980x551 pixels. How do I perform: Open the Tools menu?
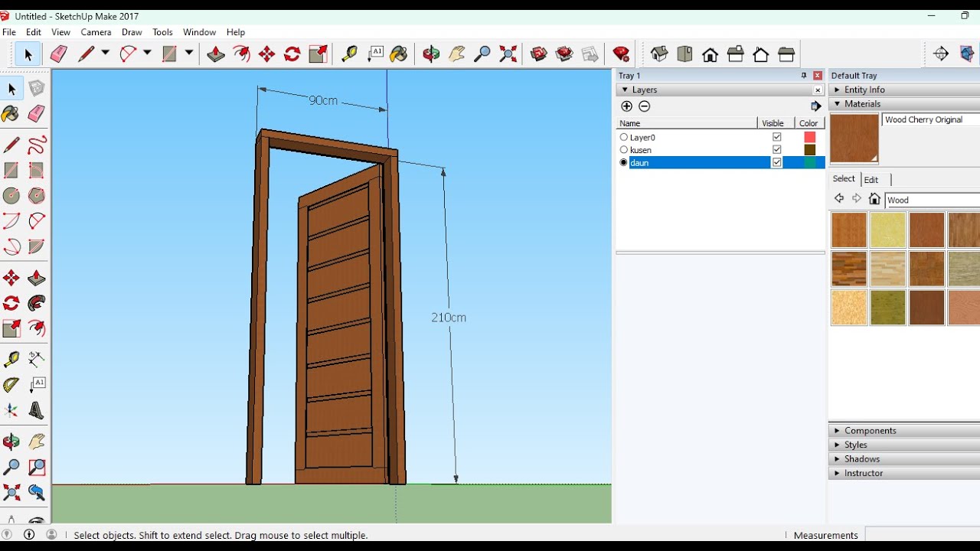click(162, 32)
